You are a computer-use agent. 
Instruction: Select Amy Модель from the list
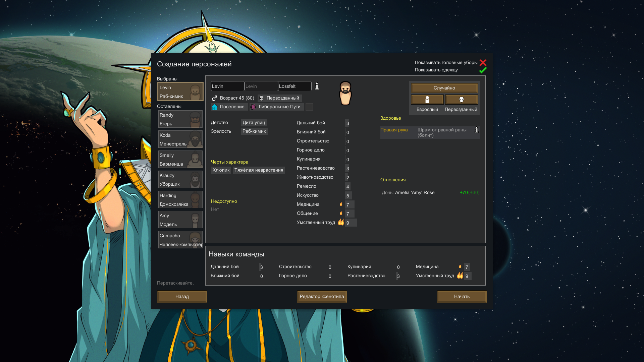(x=180, y=220)
